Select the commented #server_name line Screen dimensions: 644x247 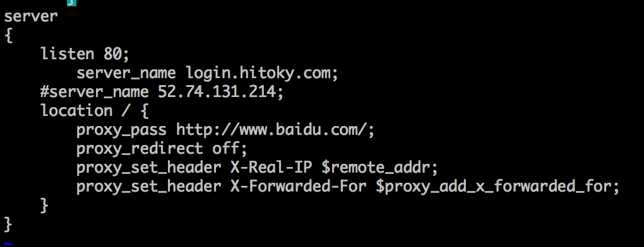162,92
